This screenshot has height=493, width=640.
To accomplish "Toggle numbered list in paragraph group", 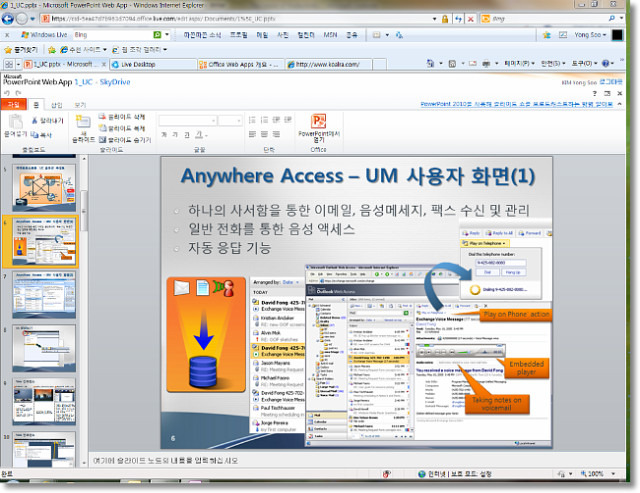I will point(264,120).
